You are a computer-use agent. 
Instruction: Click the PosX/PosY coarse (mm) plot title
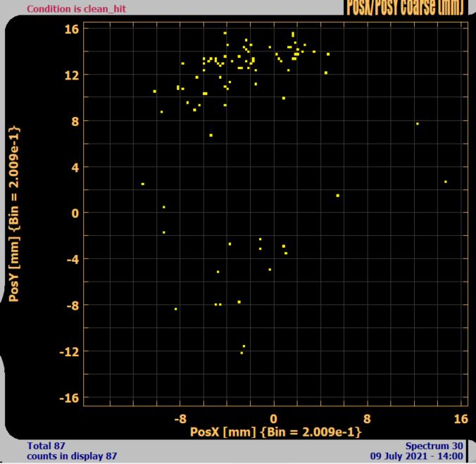[406, 7]
